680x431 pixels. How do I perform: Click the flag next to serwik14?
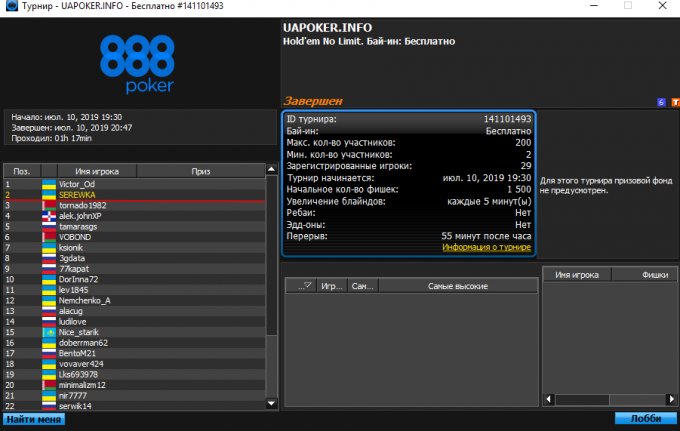click(x=49, y=406)
